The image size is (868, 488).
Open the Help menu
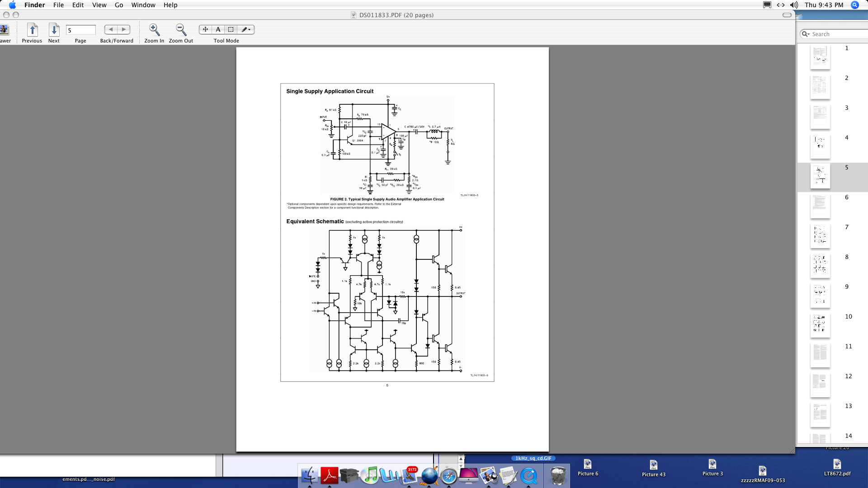[x=170, y=5]
